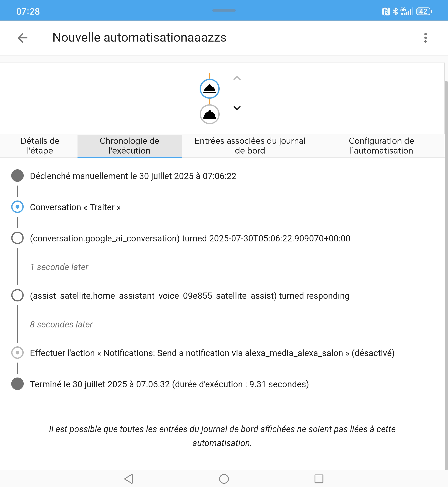Viewport: 448px width, 487px height.
Task: Tap Android back navigation triangle
Action: pyautogui.click(x=128, y=479)
